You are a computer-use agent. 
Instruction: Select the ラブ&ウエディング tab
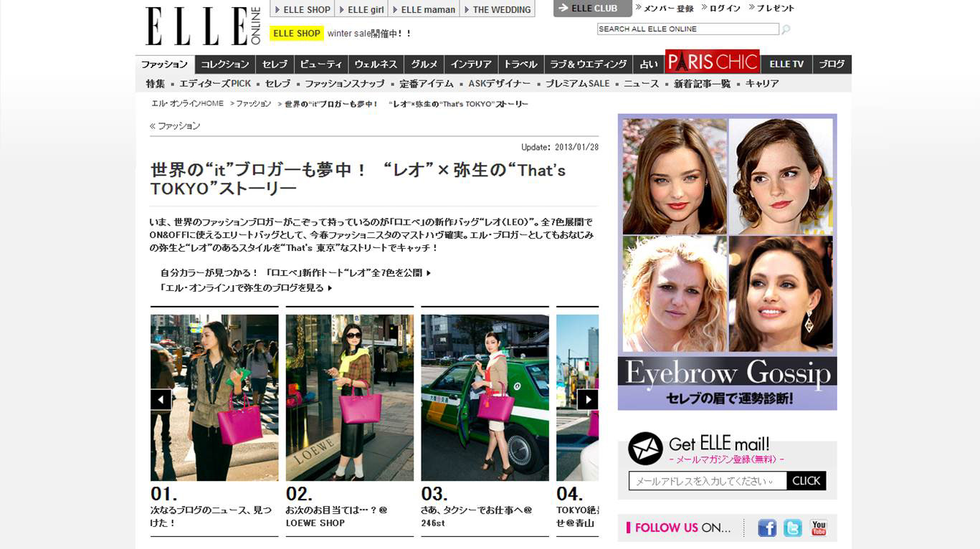[x=589, y=65]
